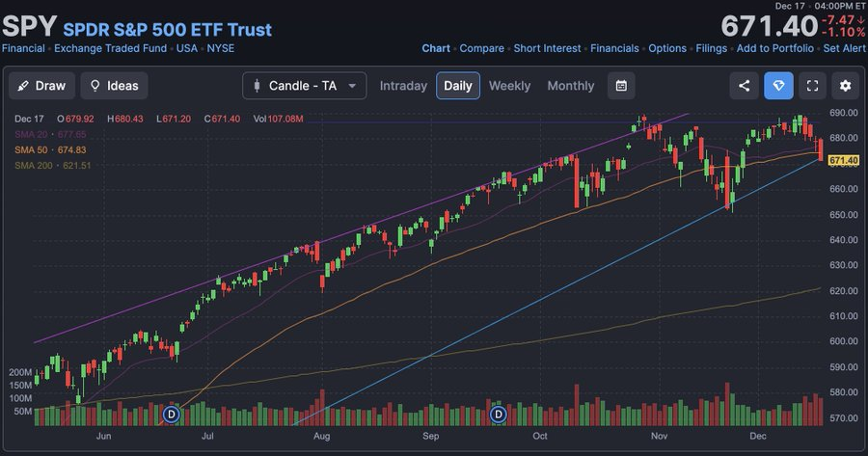Select the Weekly timeframe

[x=509, y=86]
